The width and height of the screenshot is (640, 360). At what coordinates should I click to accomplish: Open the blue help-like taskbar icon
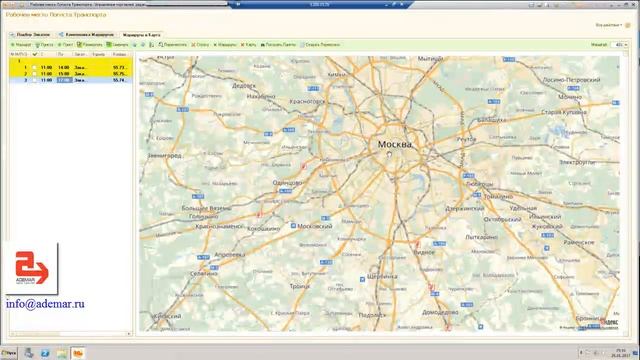[45, 353]
